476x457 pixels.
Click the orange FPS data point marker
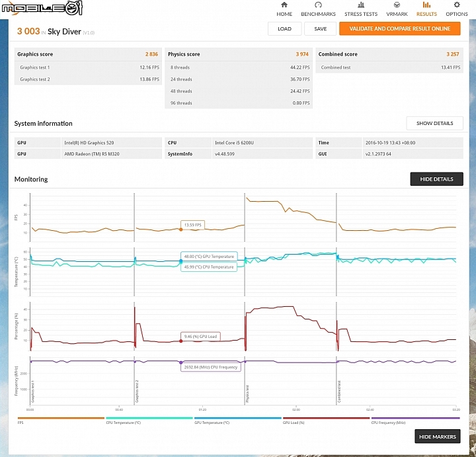pos(181,229)
